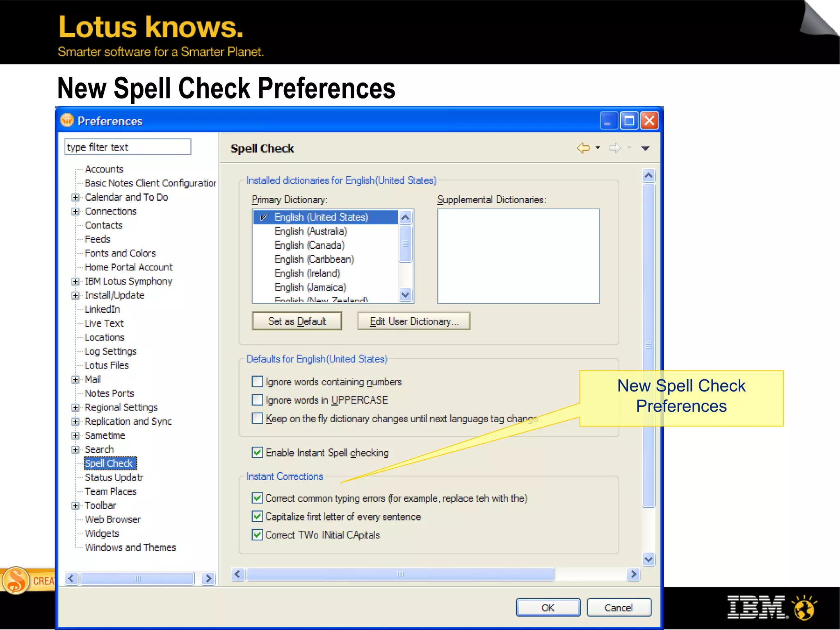Viewport: 840px width, 630px height.
Task: Click primary dictionary list scrollbar thumb
Action: coord(405,243)
